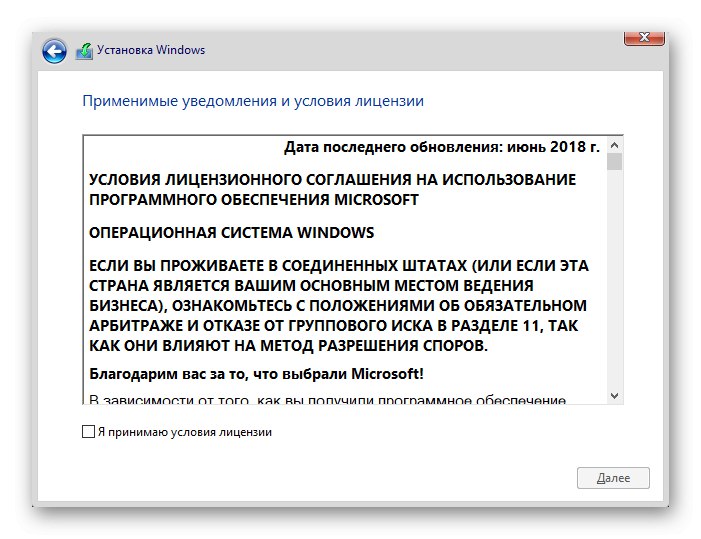Click the 'Установка Windows' window title
The width and height of the screenshot is (701, 539).
151,50
